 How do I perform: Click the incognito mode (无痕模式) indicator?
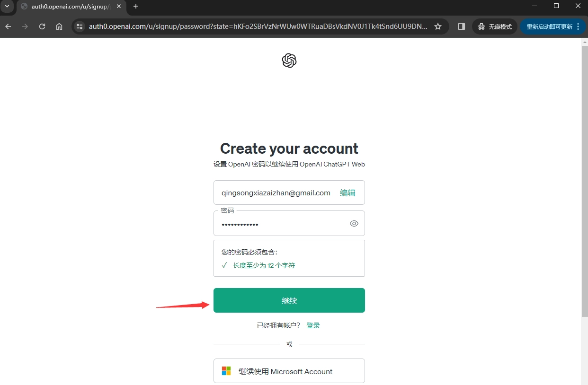[x=495, y=26]
